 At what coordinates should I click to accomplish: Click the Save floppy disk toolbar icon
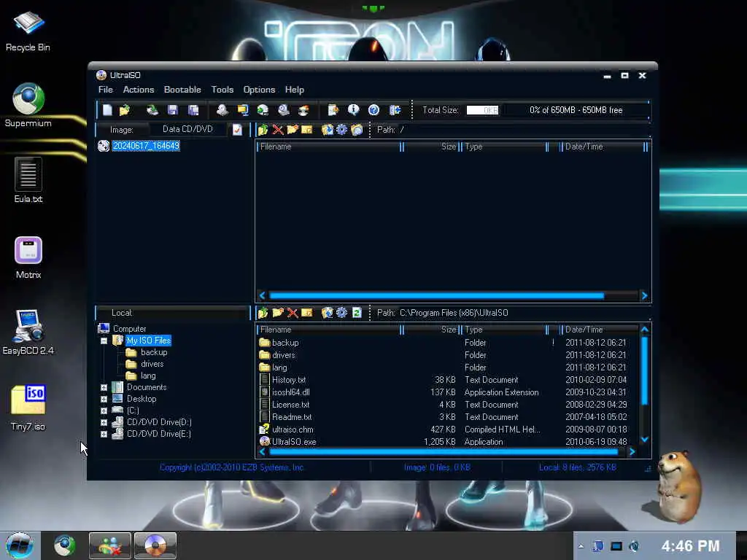pos(172,110)
